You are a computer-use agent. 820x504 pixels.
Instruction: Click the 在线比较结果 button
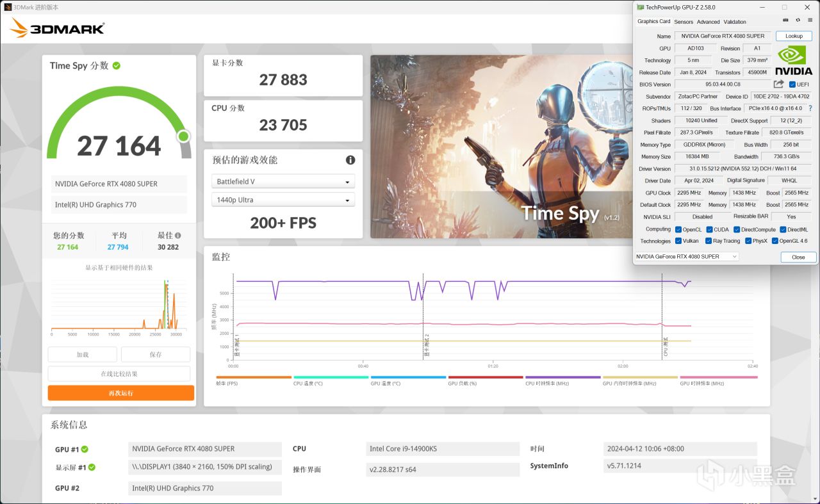pyautogui.click(x=119, y=374)
